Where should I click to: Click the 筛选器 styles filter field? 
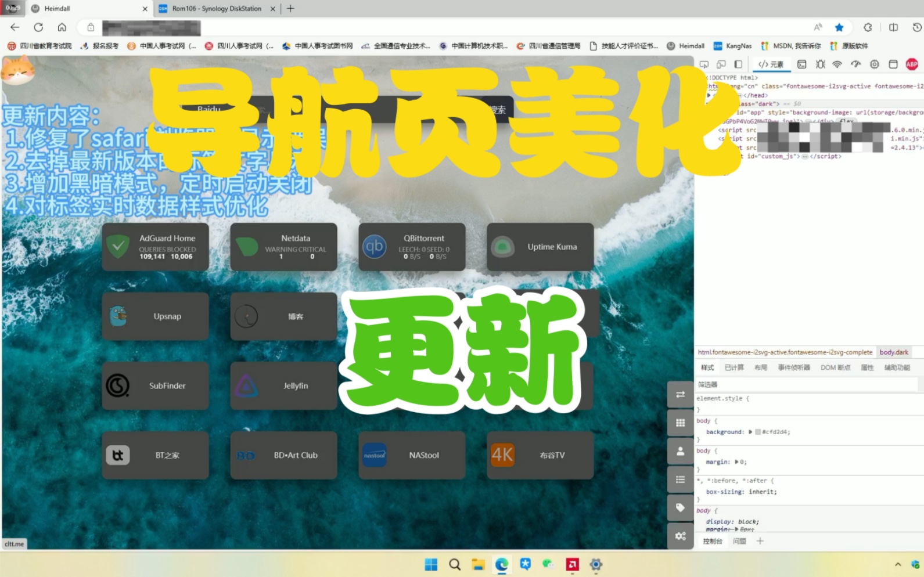point(806,384)
